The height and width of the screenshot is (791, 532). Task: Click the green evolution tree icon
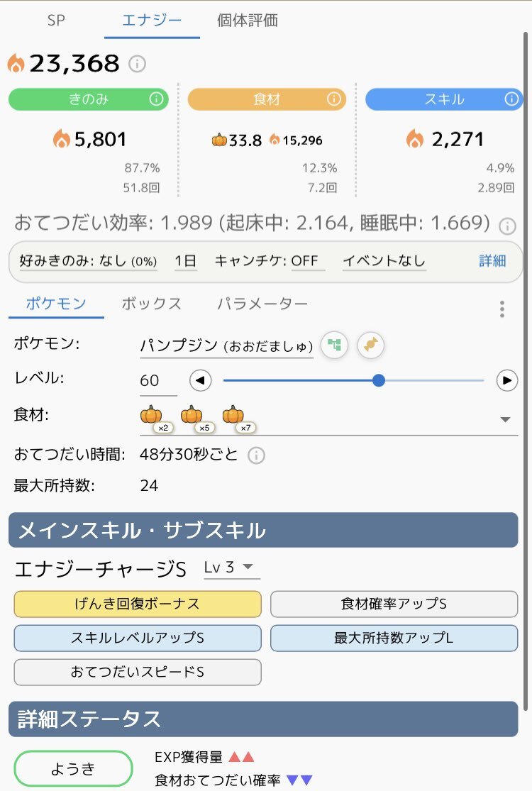coord(334,345)
